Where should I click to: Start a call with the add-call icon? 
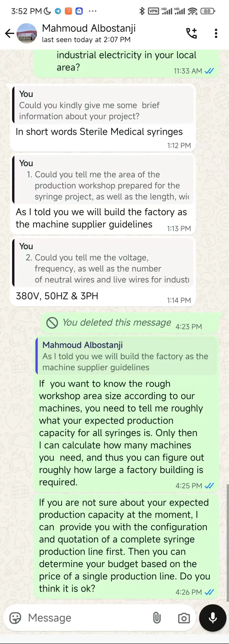tap(191, 33)
